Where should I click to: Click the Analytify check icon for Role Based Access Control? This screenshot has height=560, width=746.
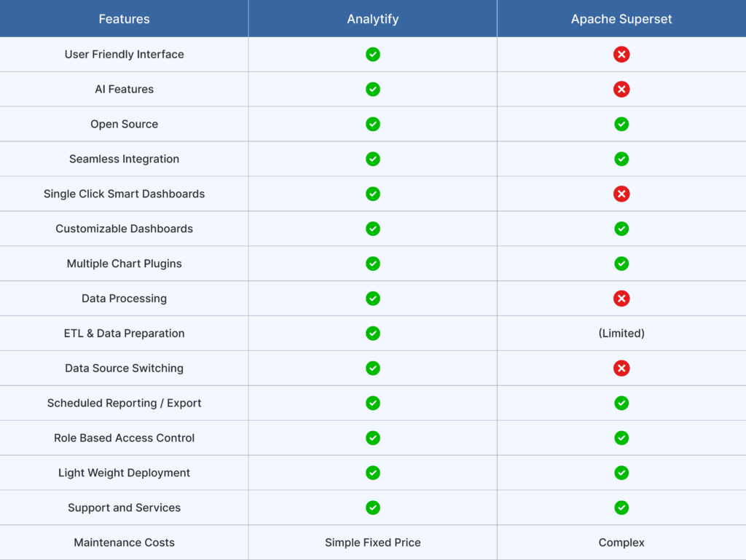(x=373, y=438)
